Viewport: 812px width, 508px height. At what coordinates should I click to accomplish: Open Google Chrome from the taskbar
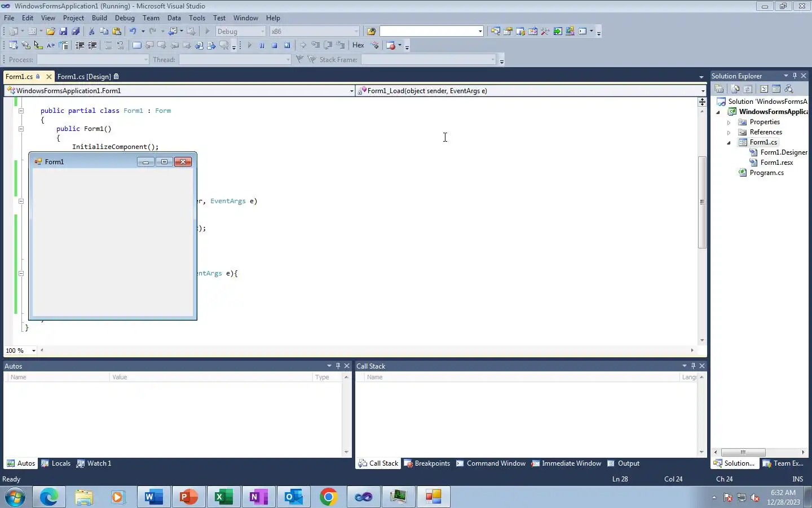[329, 497]
